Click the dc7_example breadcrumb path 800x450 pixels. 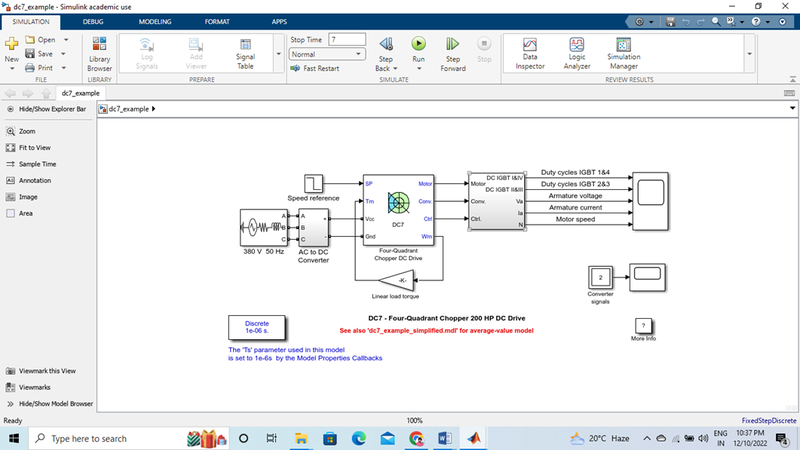click(128, 109)
